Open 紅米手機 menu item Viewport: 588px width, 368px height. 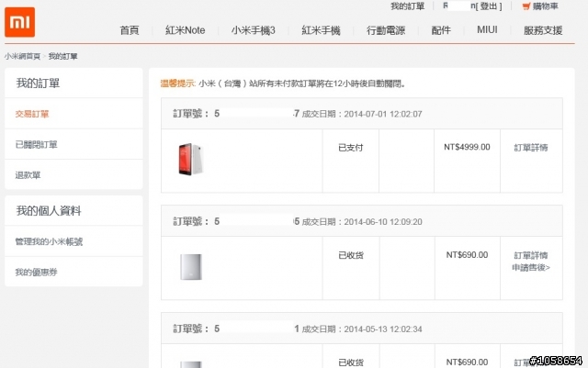click(x=321, y=30)
